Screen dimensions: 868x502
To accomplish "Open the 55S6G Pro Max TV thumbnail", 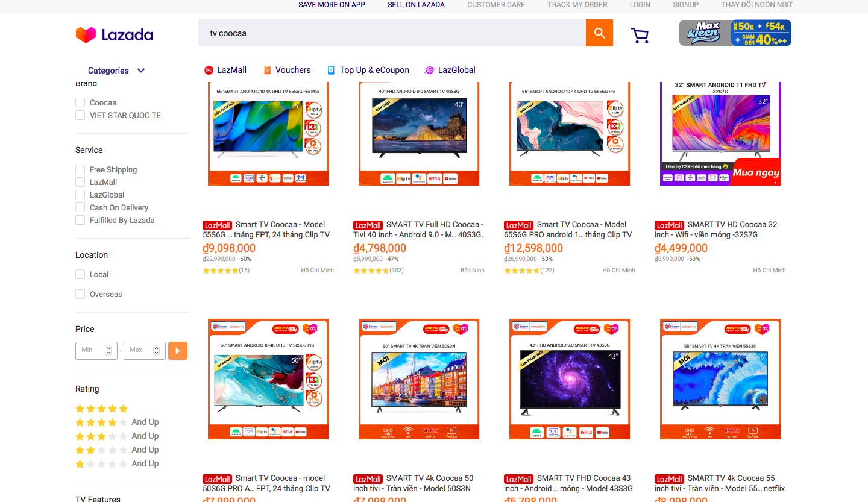I will 268,134.
